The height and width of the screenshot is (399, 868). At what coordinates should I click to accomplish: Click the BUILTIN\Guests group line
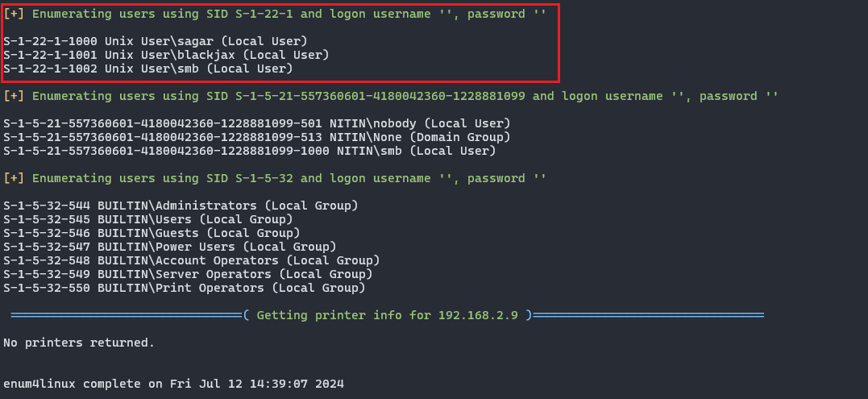(152, 233)
